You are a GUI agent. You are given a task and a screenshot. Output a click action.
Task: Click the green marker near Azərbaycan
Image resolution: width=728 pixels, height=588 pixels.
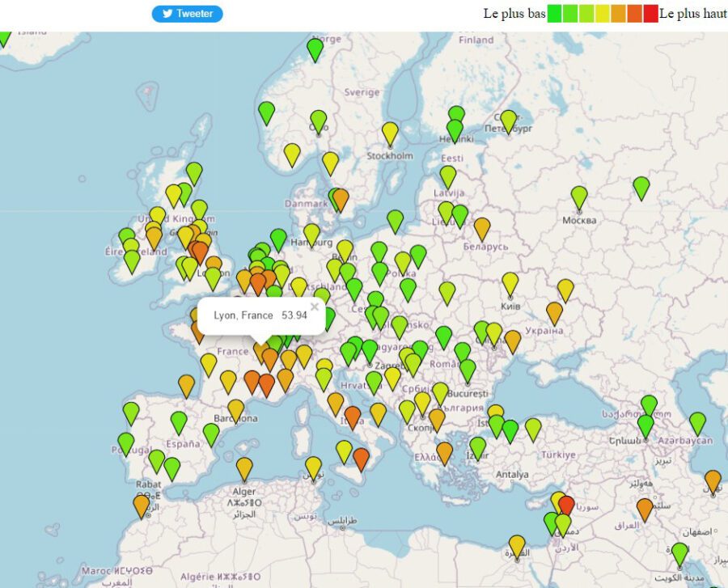point(697,422)
